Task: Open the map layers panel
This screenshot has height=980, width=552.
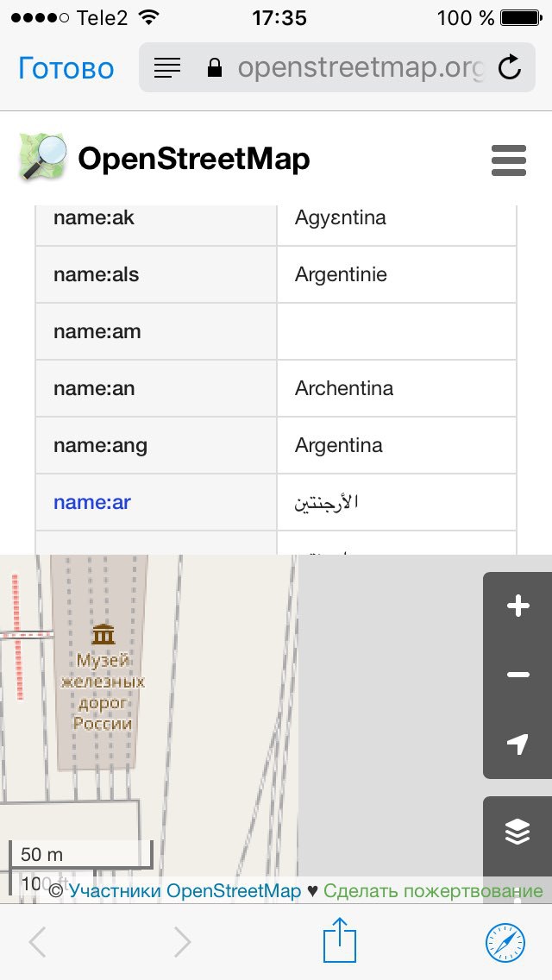Action: click(517, 831)
